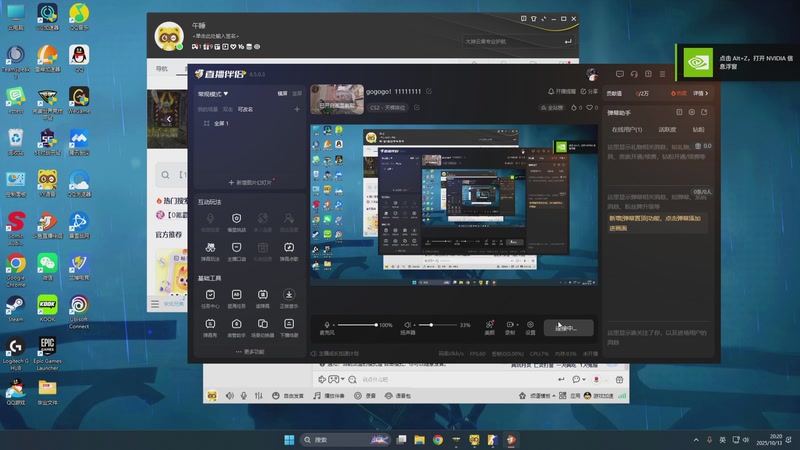Image resolution: width=800 pixels, height=450 pixels.
Task: Switch to 在线用户(1) tab
Action: [x=627, y=130]
